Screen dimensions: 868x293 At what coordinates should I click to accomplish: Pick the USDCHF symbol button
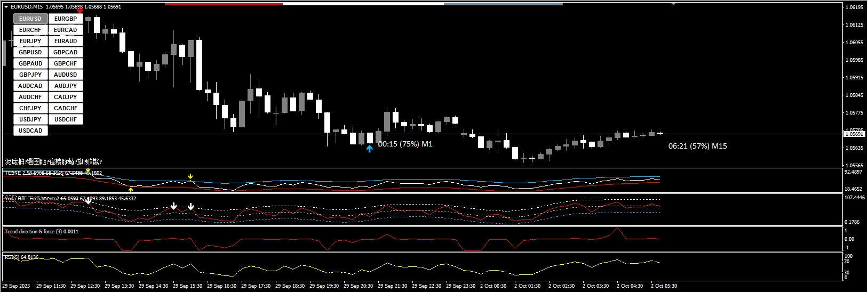coord(66,119)
